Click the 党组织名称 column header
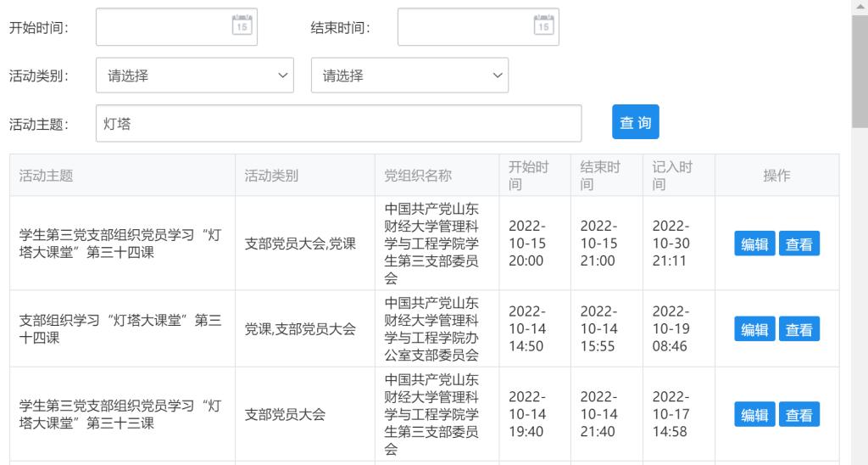 418,176
